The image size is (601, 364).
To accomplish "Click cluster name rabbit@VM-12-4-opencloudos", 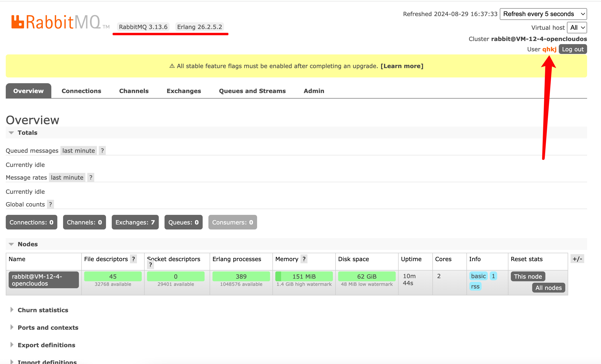I will pyautogui.click(x=539, y=39).
